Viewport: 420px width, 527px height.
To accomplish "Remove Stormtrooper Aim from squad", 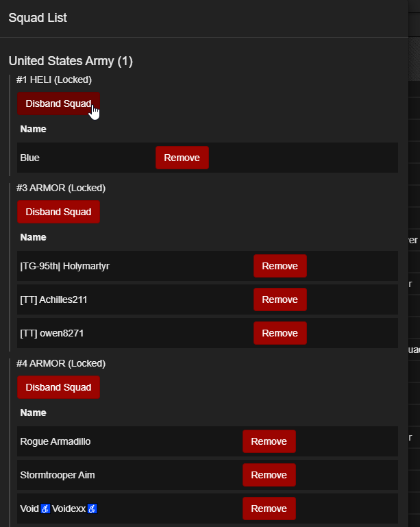I will pyautogui.click(x=269, y=475).
